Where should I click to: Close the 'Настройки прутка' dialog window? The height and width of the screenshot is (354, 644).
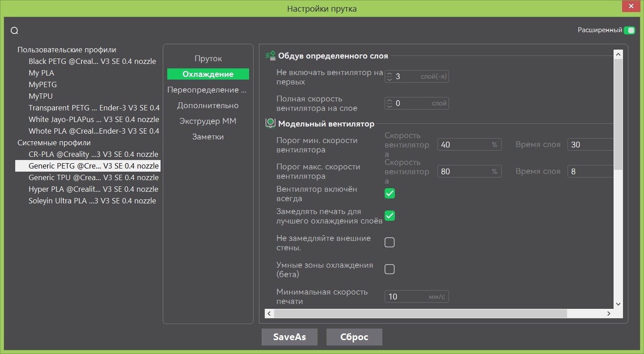pos(631,7)
